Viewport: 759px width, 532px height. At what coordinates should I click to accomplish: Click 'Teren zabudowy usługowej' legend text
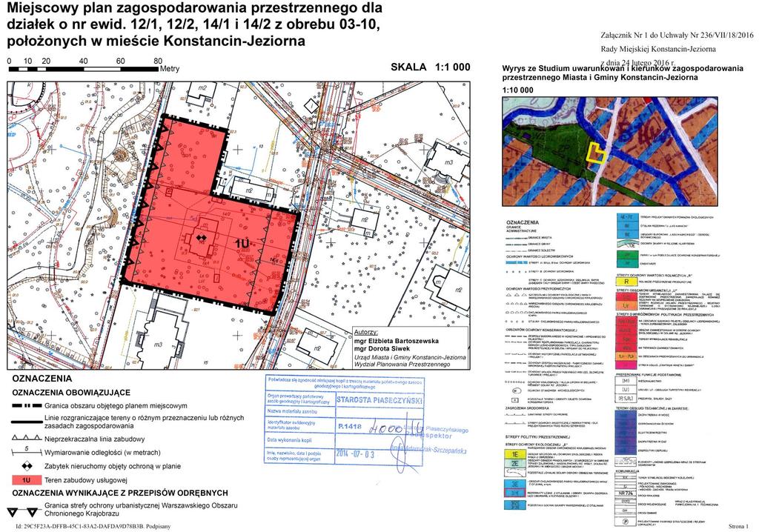tap(86, 480)
